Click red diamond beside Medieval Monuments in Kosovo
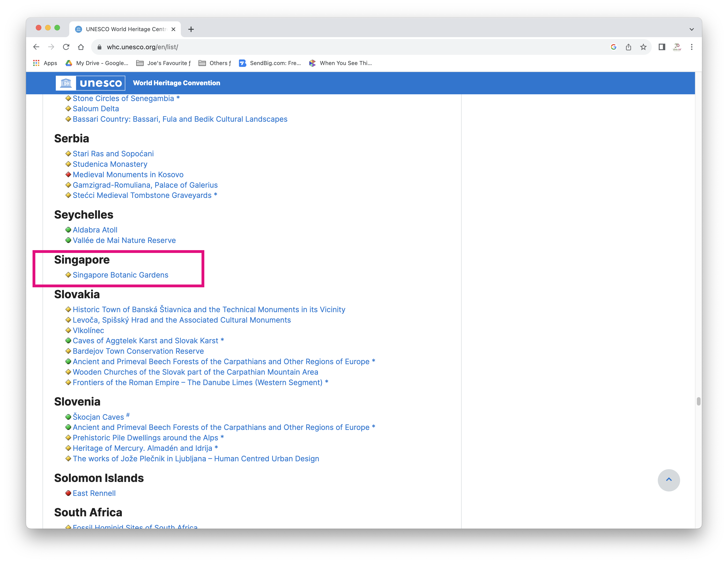 68,174
